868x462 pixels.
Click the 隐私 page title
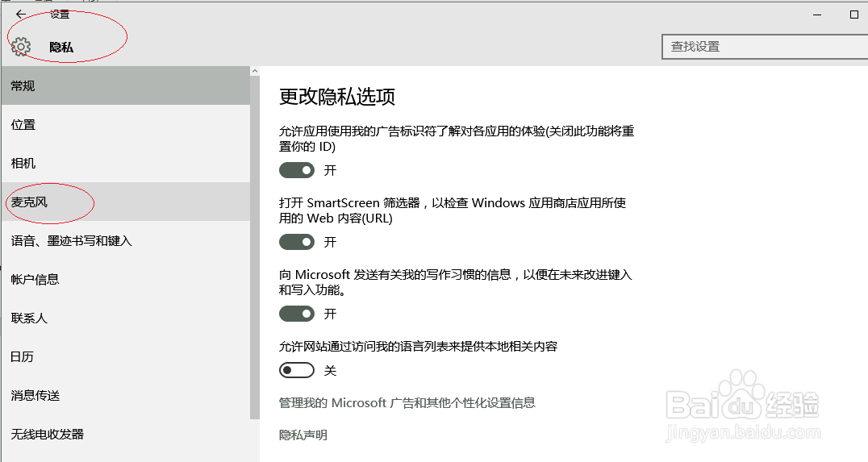click(x=61, y=47)
